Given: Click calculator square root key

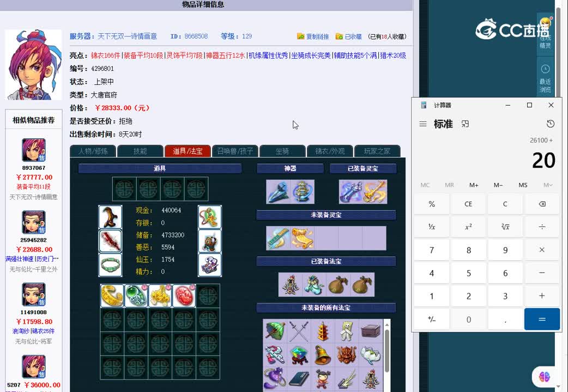Looking at the screenshot, I should pyautogui.click(x=505, y=227).
